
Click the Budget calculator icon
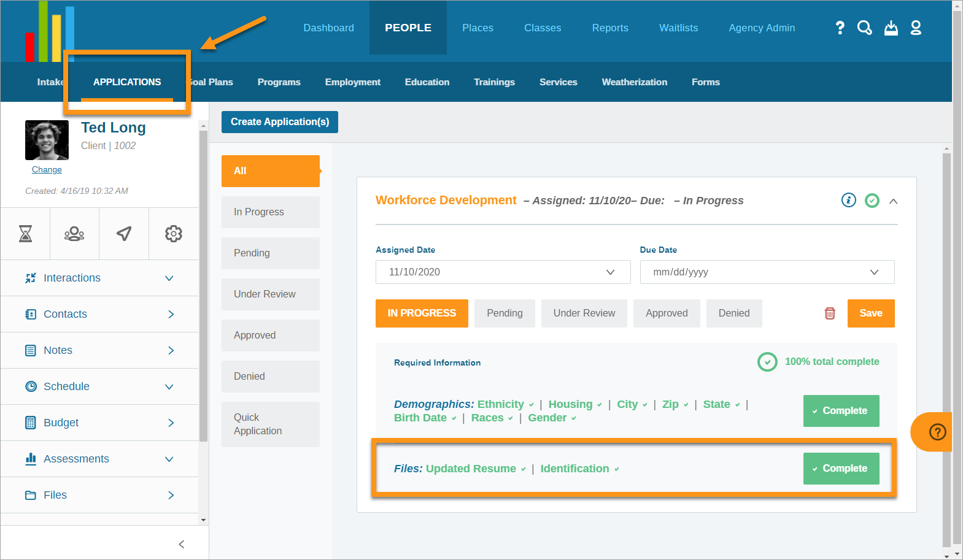click(31, 423)
